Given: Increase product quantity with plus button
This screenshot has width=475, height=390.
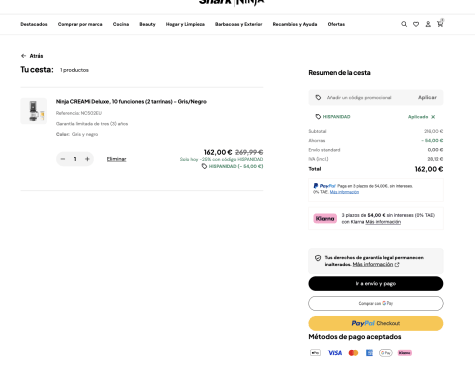Looking at the screenshot, I should (87, 159).
